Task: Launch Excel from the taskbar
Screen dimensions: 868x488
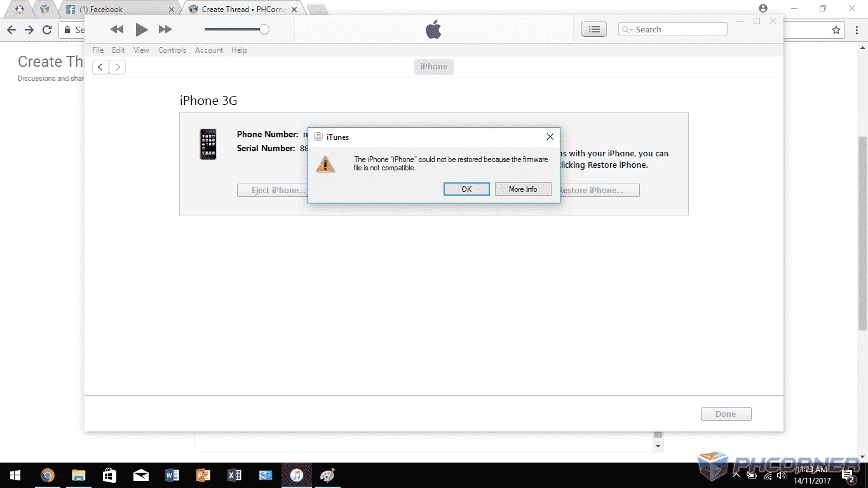Action: [234, 475]
